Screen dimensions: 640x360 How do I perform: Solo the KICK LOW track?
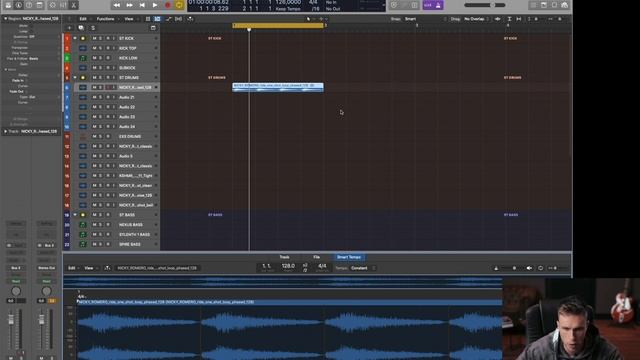tap(100, 58)
